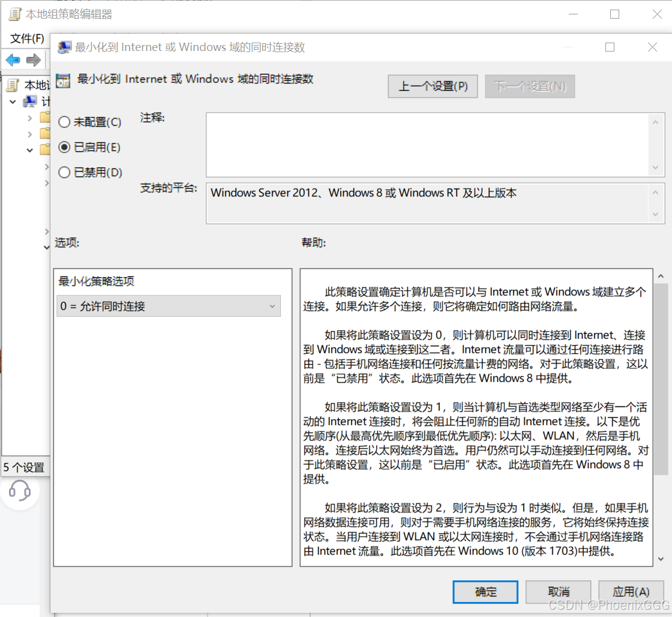Collapse the third expanded folder node in the tree
The height and width of the screenshot is (617, 672).
(29, 151)
